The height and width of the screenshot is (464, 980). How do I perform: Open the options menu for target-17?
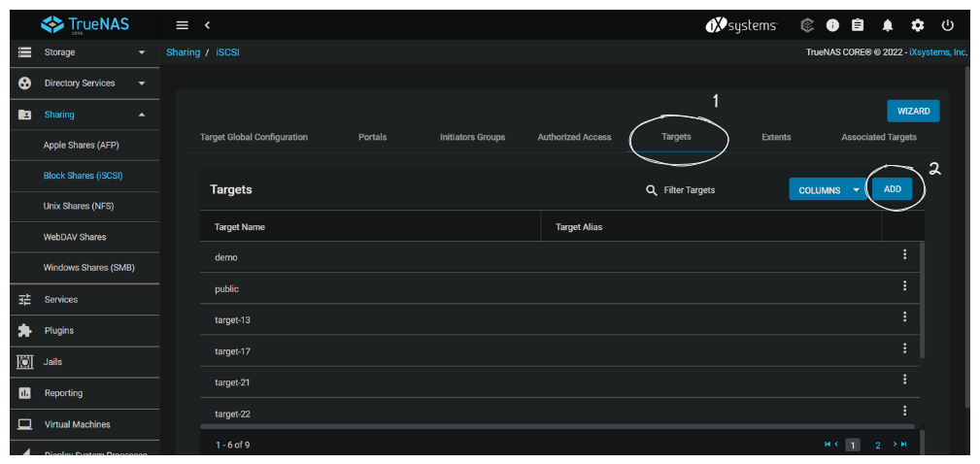pyautogui.click(x=904, y=348)
